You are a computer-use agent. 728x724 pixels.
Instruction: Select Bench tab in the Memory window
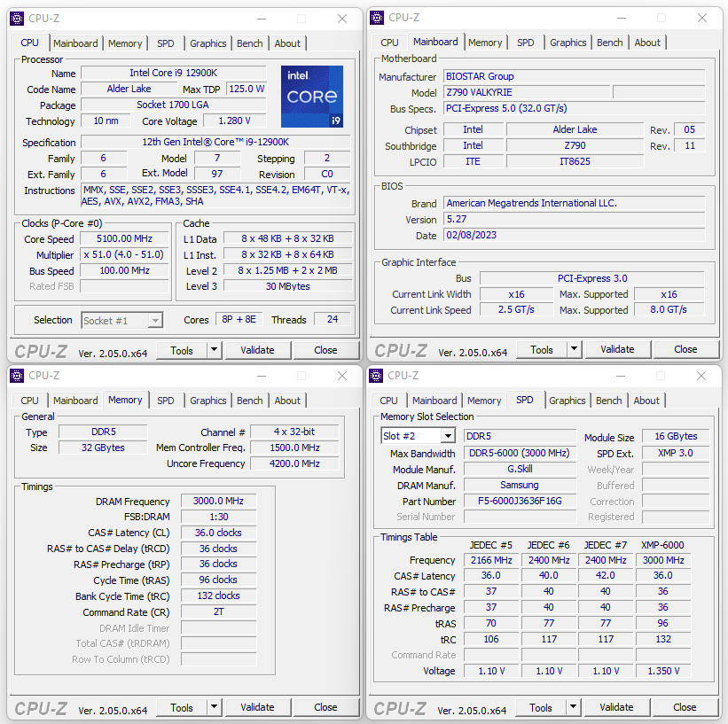pyautogui.click(x=250, y=400)
